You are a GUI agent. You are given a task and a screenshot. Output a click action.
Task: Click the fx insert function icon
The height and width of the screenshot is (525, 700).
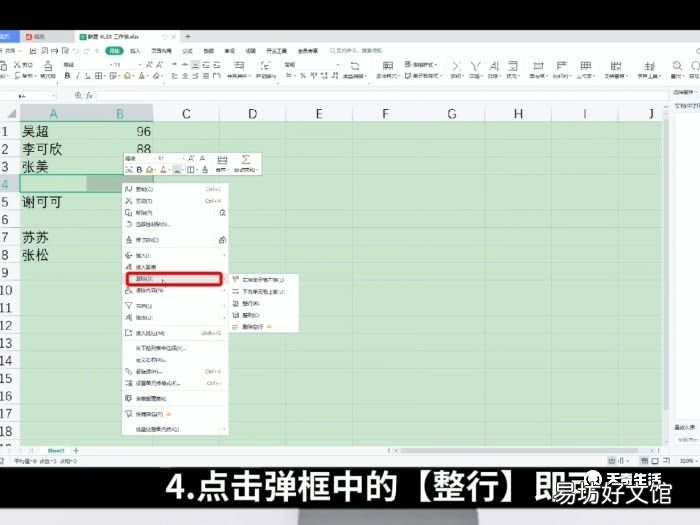tap(89, 96)
